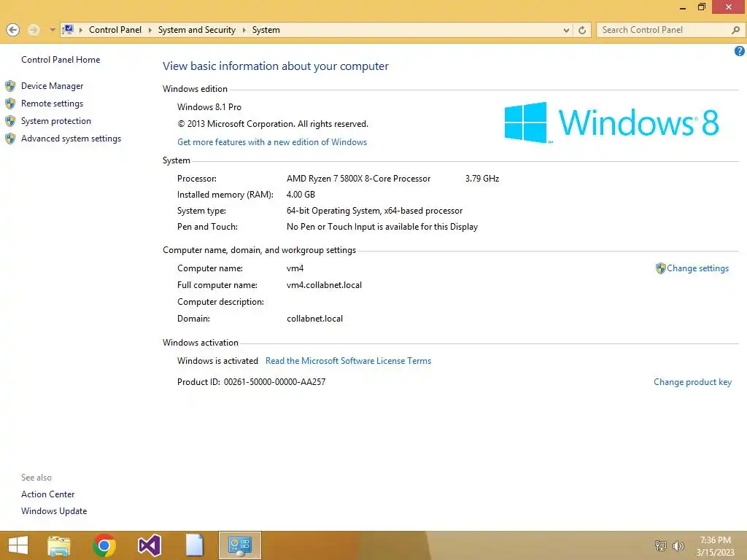Click the search magnifier icon

coord(735,30)
